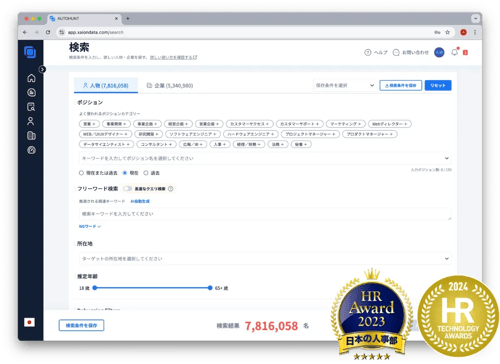Open the person sidebar icon
The width and height of the screenshot is (500, 364).
pos(31,121)
